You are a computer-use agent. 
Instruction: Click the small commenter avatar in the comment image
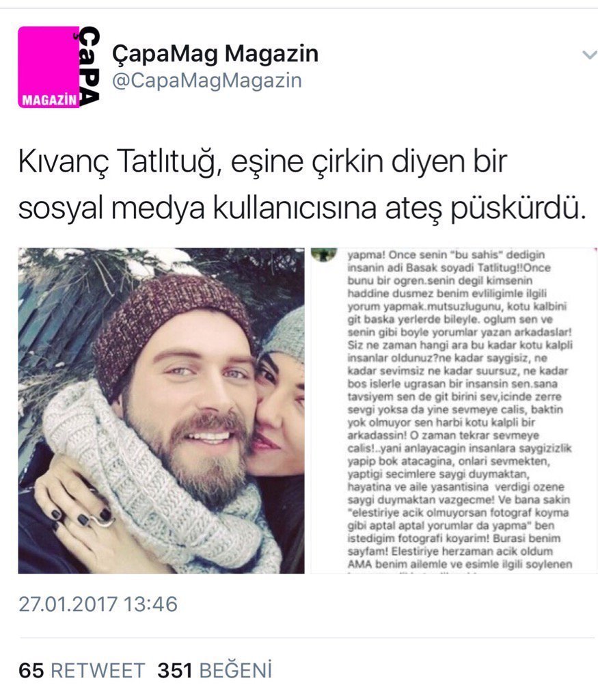[323, 254]
